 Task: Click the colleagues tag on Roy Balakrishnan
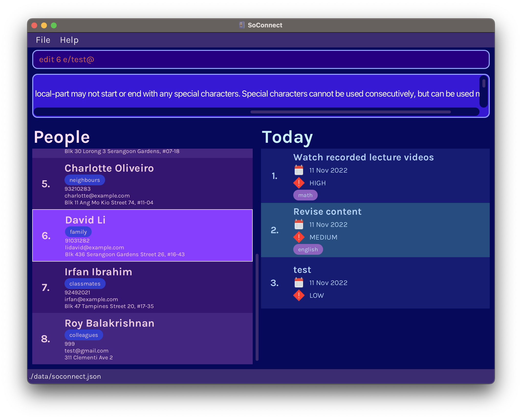pyautogui.click(x=84, y=335)
